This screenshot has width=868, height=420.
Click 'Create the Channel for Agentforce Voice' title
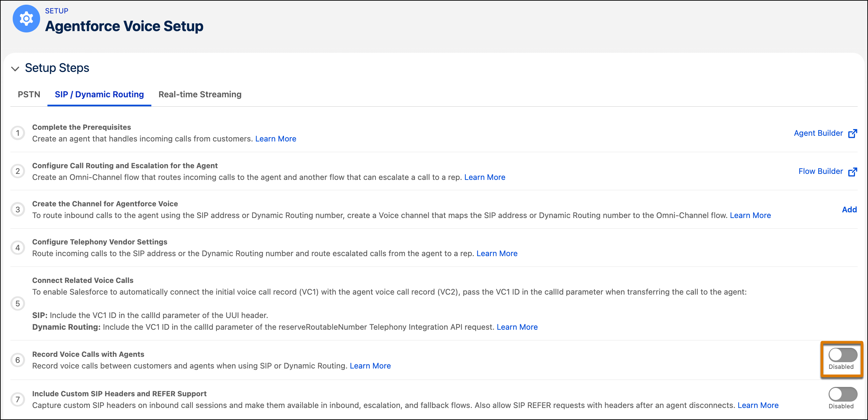[x=105, y=204]
